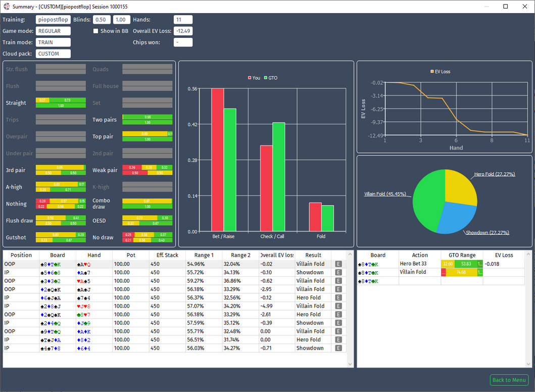Click the hands table scroll-down arrow
The image size is (535, 392).
[x=350, y=364]
